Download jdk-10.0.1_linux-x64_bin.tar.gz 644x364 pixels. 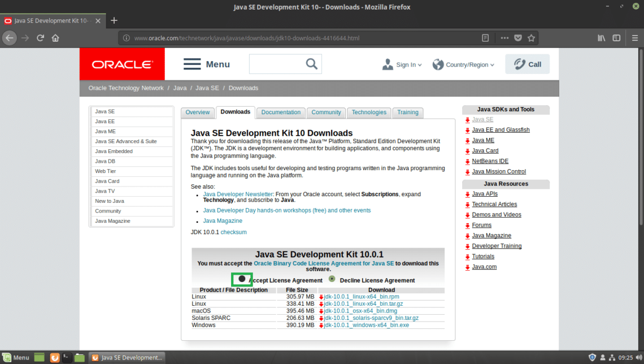pos(363,304)
